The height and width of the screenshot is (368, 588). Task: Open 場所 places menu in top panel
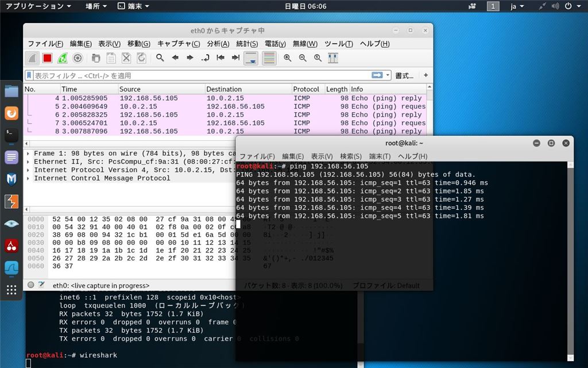coord(96,6)
